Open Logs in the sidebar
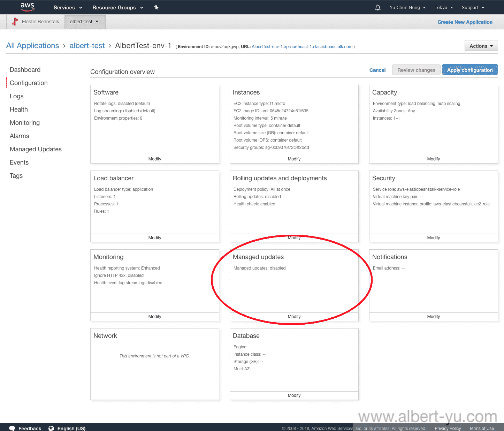504x431 pixels. tap(17, 96)
